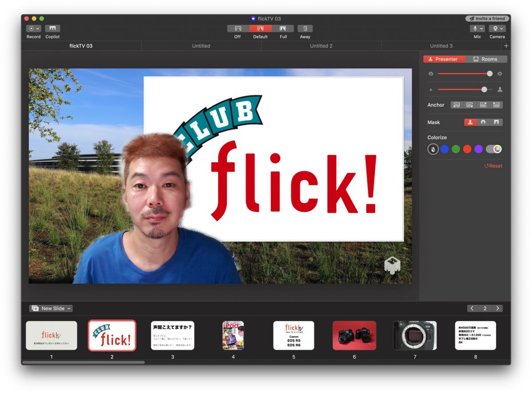Open the New Slide dropdown
This screenshot has width=532, height=393.
point(51,308)
